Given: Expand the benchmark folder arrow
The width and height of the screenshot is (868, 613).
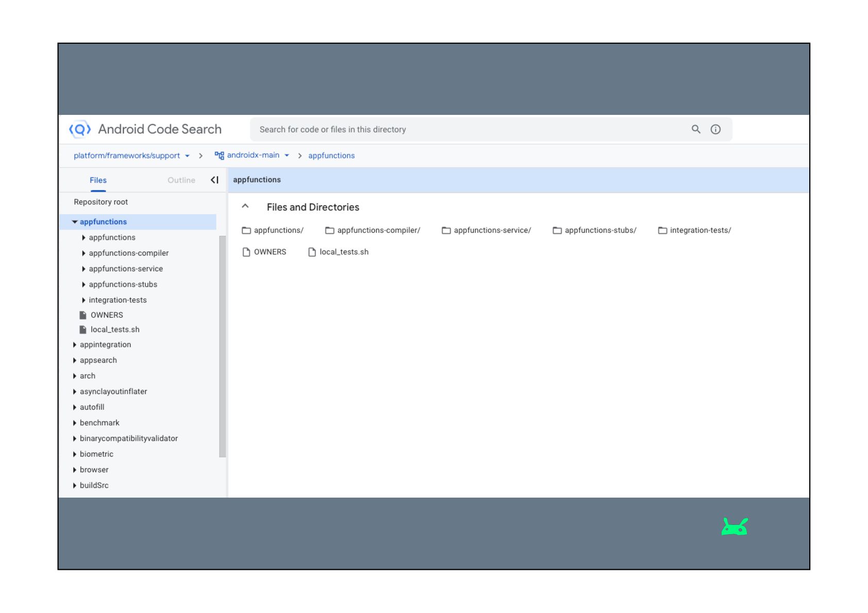Looking at the screenshot, I should (x=75, y=422).
